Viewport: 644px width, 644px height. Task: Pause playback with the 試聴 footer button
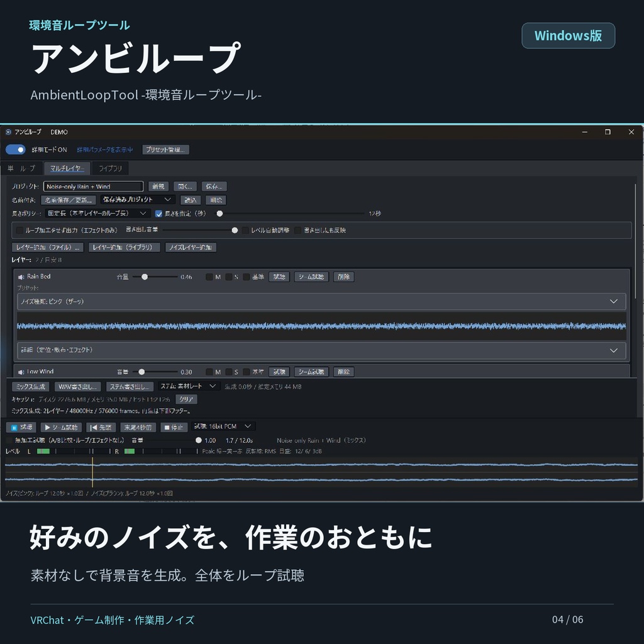[x=21, y=428]
